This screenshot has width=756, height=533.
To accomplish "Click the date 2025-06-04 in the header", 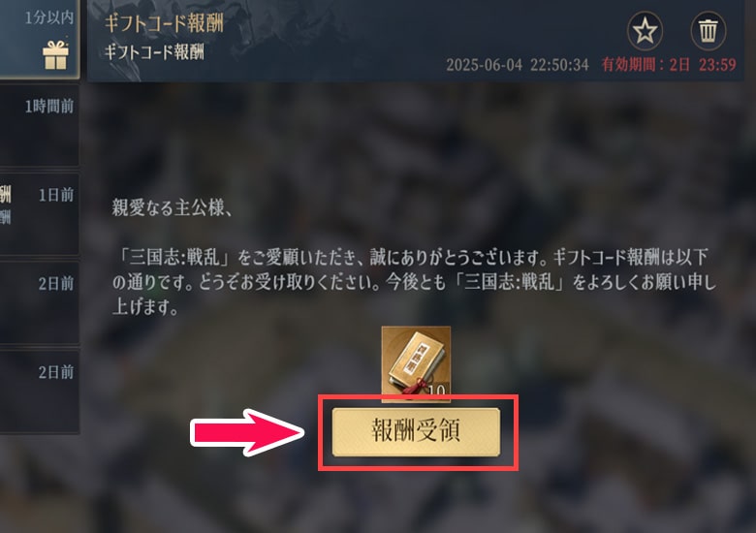I will (x=484, y=65).
